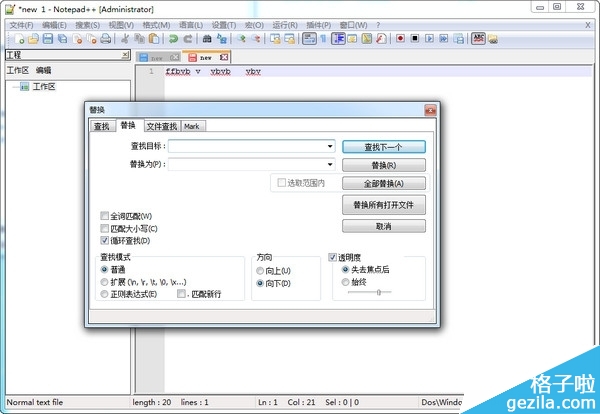Image resolution: width=600 pixels, height=414 pixels.
Task: Select the 正则表达式 search mode
Action: 105,294
